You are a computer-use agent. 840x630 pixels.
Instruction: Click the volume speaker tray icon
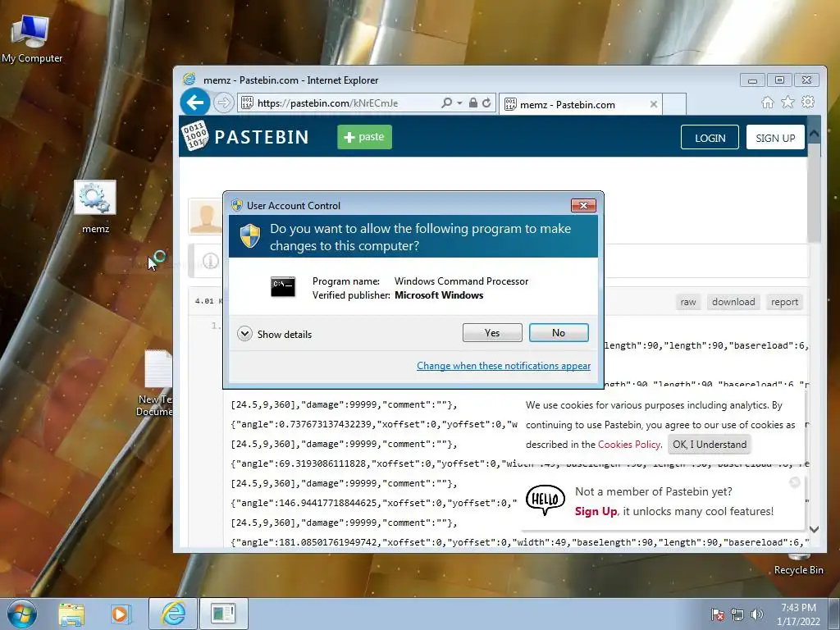(x=756, y=614)
